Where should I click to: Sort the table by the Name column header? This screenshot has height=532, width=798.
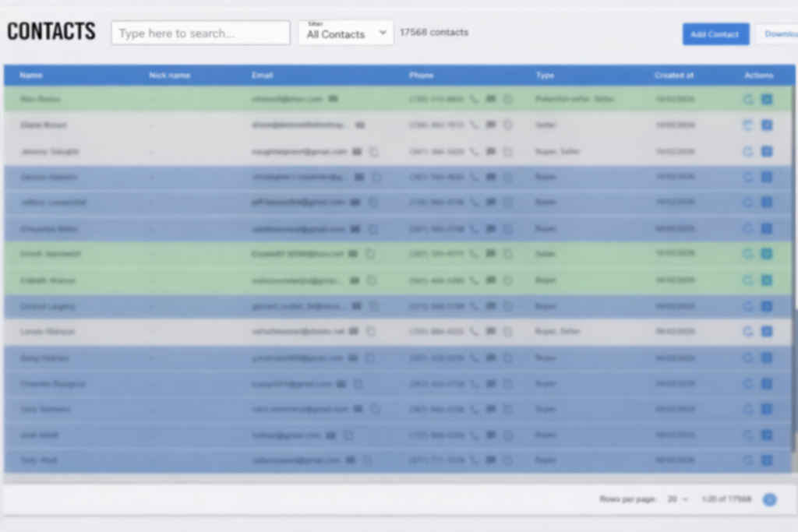(x=31, y=76)
